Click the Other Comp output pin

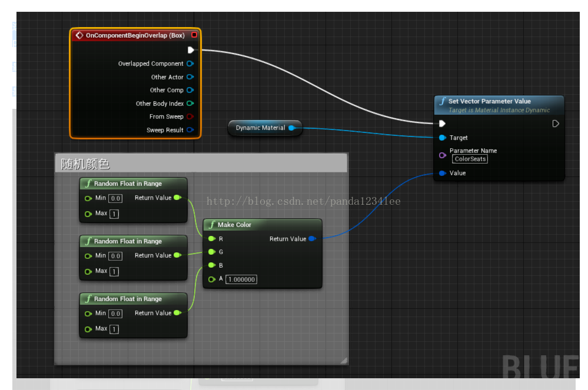[x=190, y=90]
